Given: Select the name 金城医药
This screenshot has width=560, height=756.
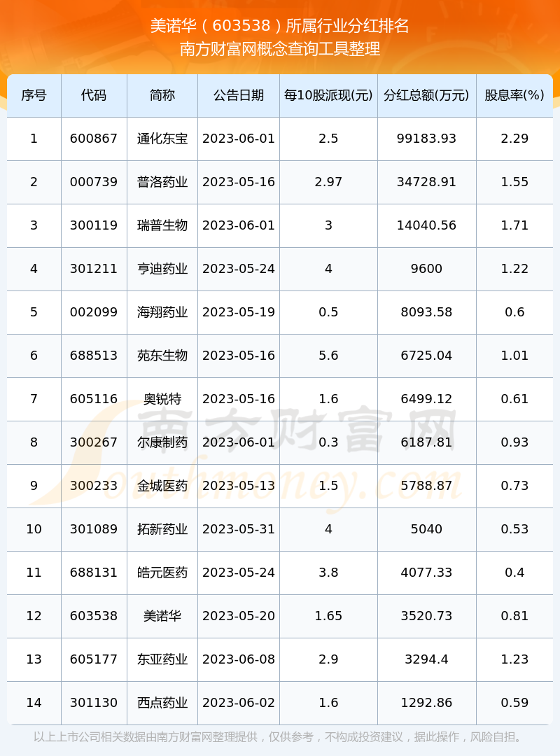Looking at the screenshot, I should [x=162, y=486].
